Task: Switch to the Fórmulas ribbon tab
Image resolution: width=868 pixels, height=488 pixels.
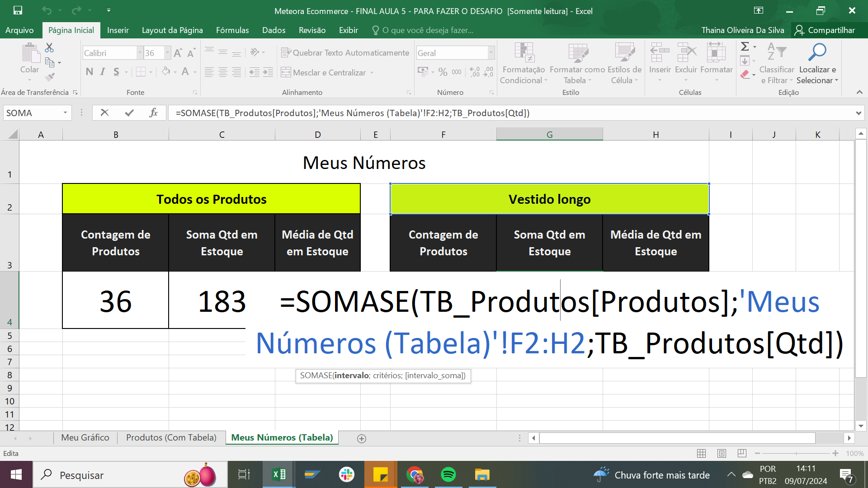Action: 232,30
